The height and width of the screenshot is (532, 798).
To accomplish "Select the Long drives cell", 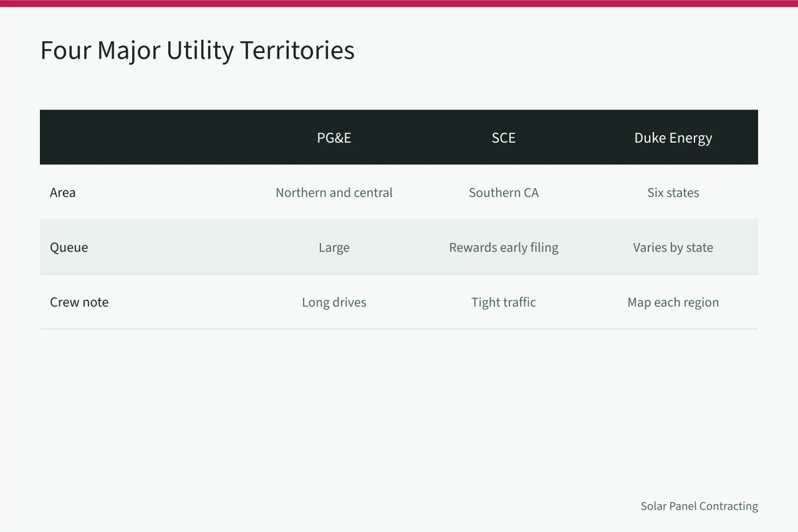I will click(334, 303).
